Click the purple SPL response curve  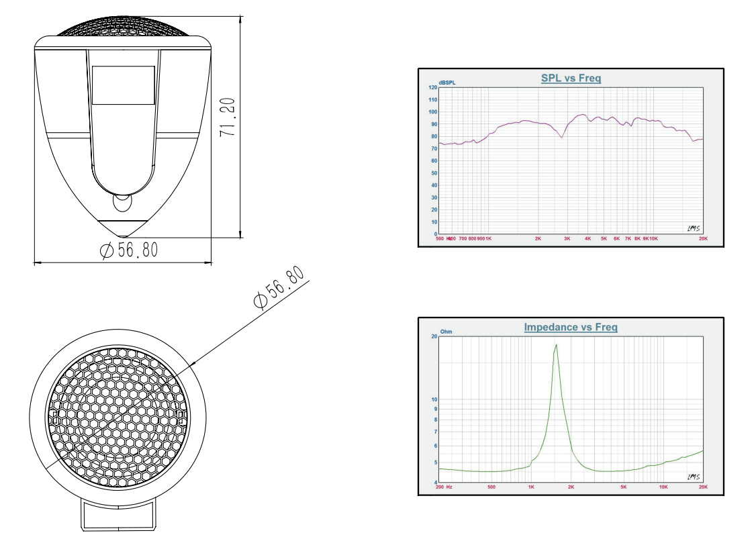click(x=571, y=128)
